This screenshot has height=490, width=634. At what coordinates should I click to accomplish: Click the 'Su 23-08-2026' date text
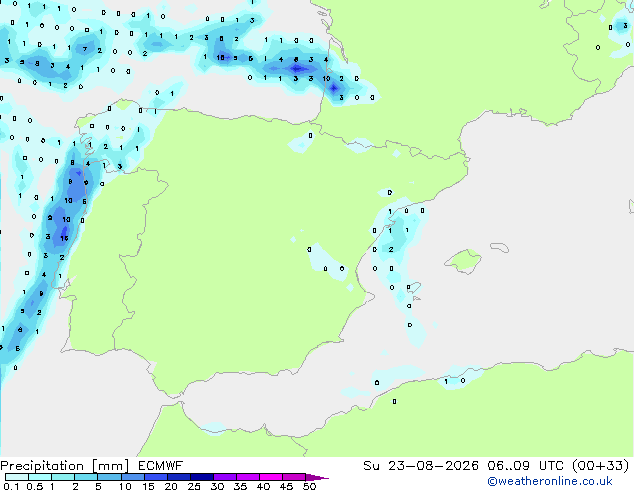(x=421, y=466)
